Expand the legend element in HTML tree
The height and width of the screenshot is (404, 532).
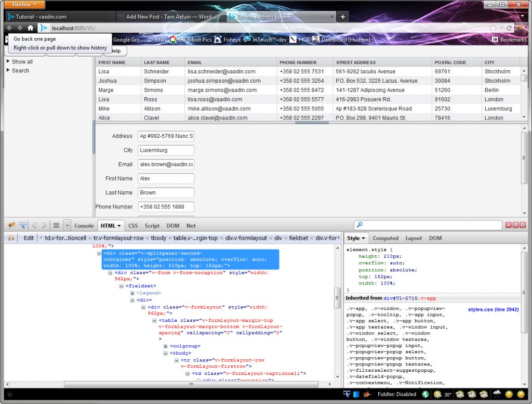point(132,292)
